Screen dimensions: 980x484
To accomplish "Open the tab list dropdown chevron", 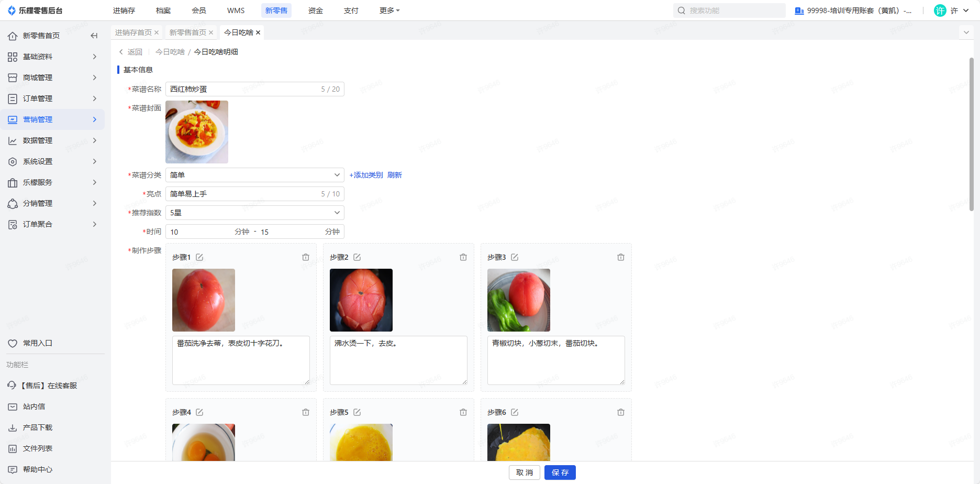I will pyautogui.click(x=966, y=32).
